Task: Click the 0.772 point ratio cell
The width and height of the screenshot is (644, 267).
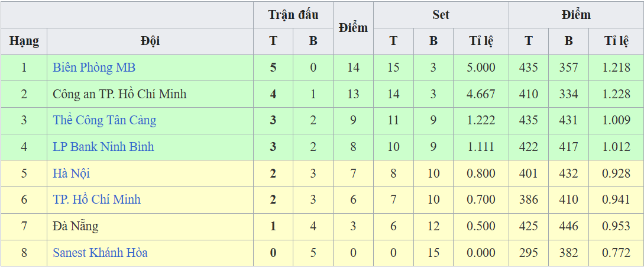Action: [x=616, y=253]
